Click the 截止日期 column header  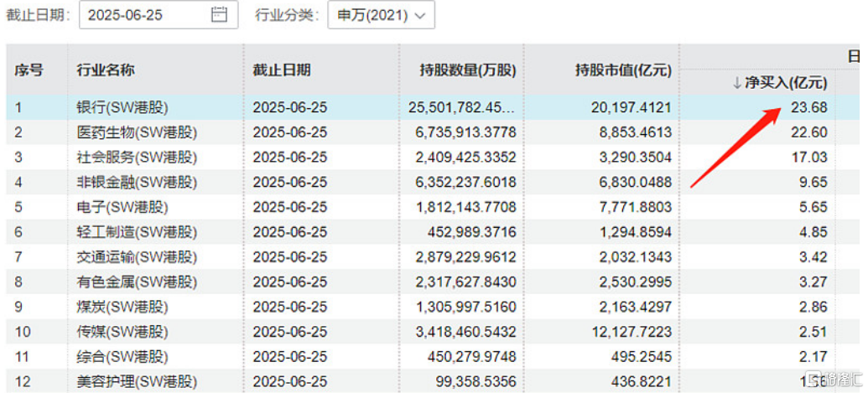pyautogui.click(x=282, y=70)
